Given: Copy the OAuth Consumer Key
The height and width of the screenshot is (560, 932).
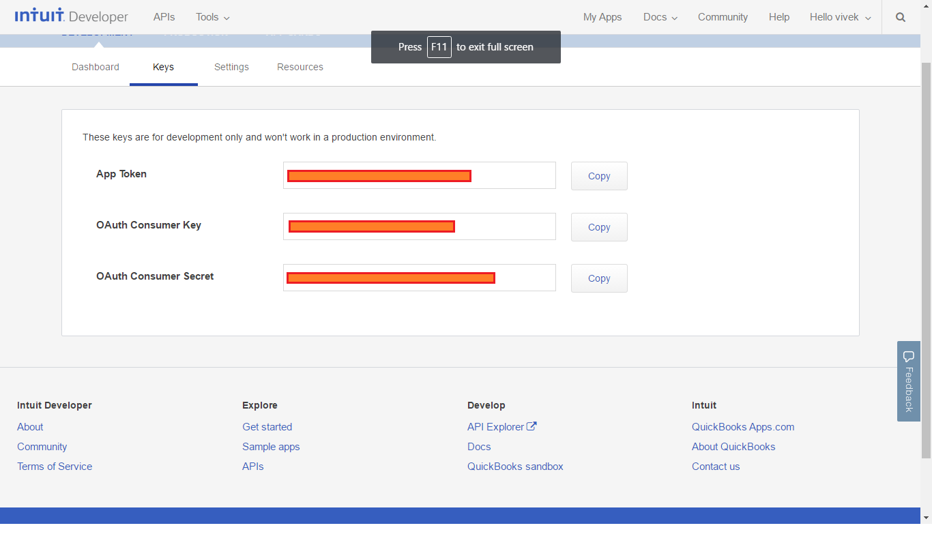Looking at the screenshot, I should (x=599, y=227).
